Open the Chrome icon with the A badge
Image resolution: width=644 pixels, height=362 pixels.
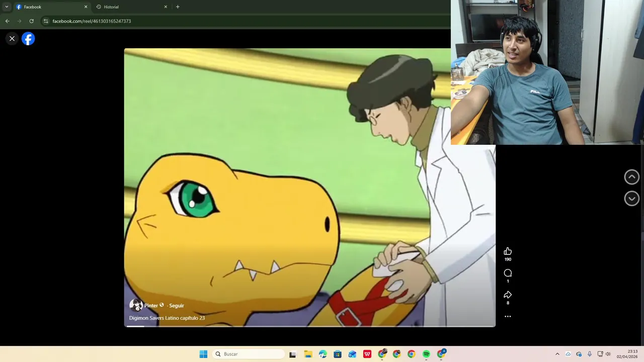point(442,353)
